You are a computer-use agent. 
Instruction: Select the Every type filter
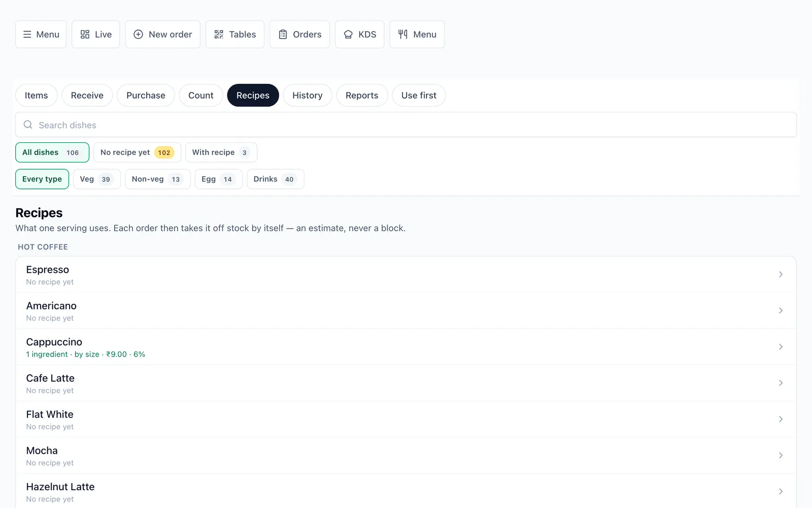pos(42,179)
